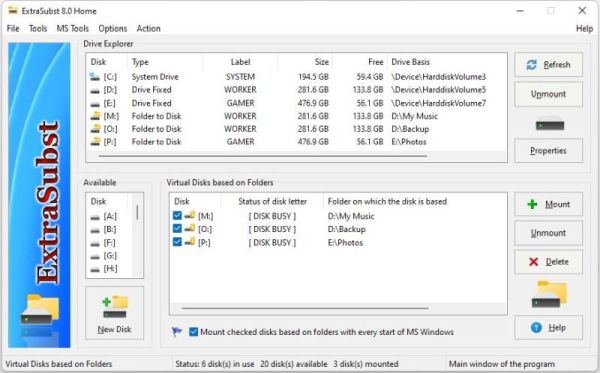This screenshot has height=373, width=600.
Task: Click the Available list vertical scrollbar
Action: (137, 212)
